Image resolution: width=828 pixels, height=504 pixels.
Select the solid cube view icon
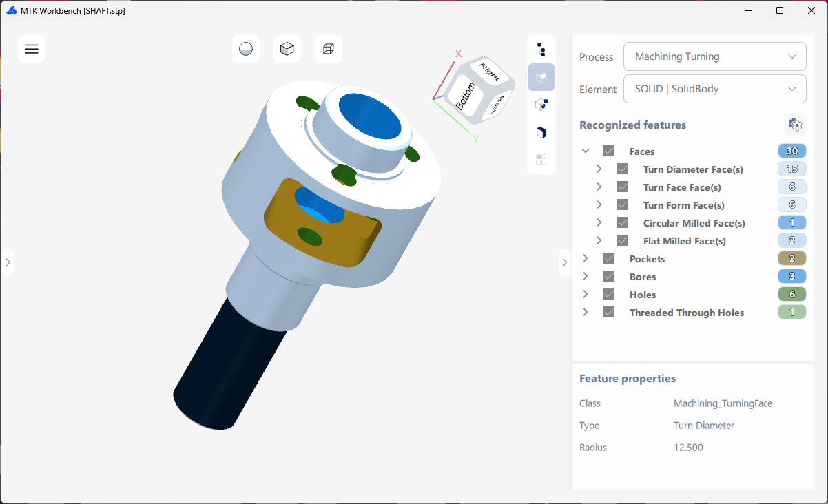coord(287,49)
